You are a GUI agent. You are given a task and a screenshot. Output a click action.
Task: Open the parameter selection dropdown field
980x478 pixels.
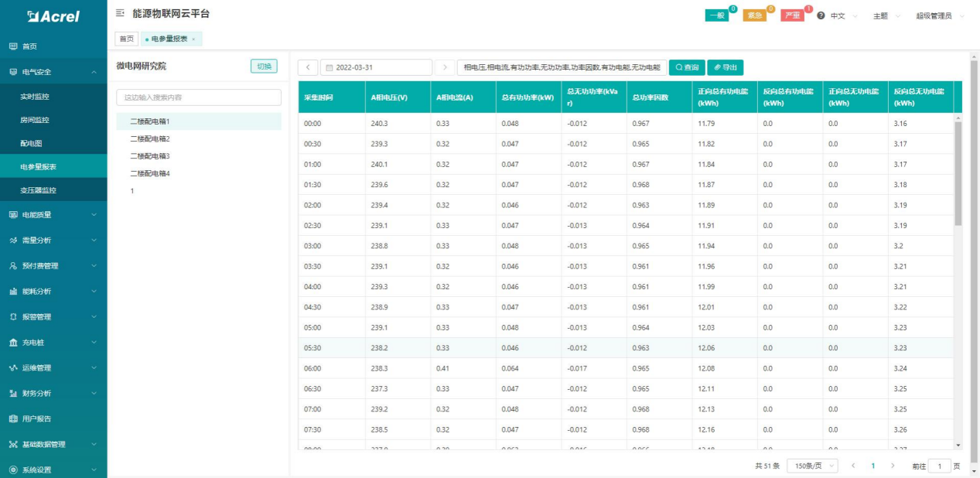pyautogui.click(x=562, y=67)
